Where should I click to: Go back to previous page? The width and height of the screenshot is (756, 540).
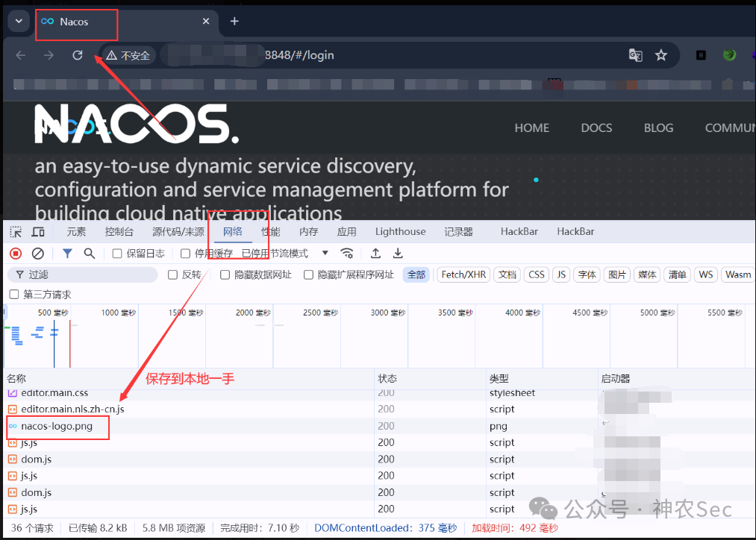coord(21,55)
